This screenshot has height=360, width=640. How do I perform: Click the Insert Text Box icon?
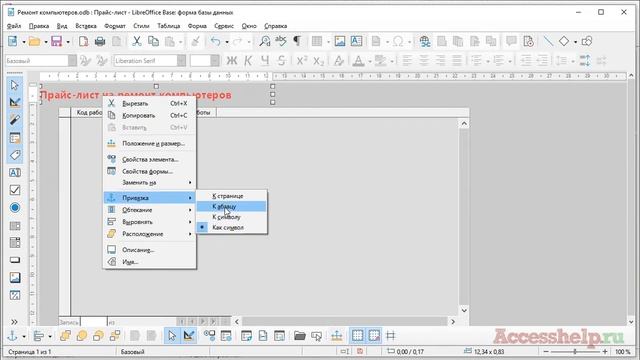(356, 41)
